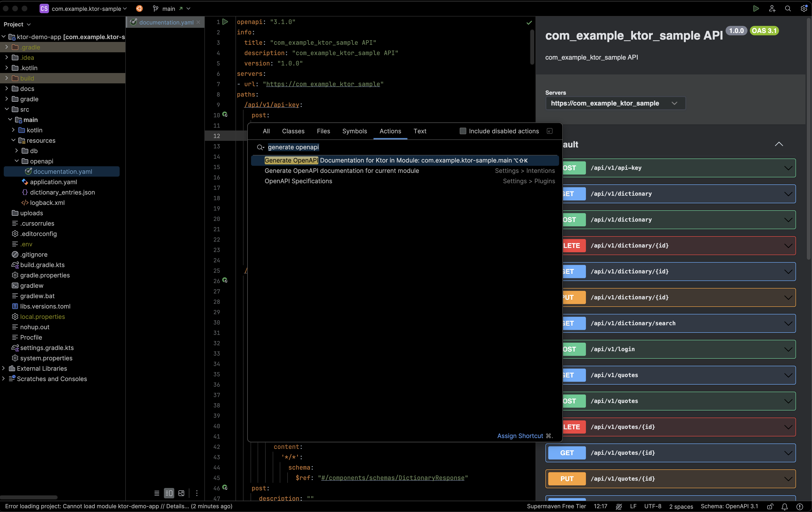The width and height of the screenshot is (812, 512).
Task: Toggle the read-only lock icon in status bar
Action: pos(770,506)
